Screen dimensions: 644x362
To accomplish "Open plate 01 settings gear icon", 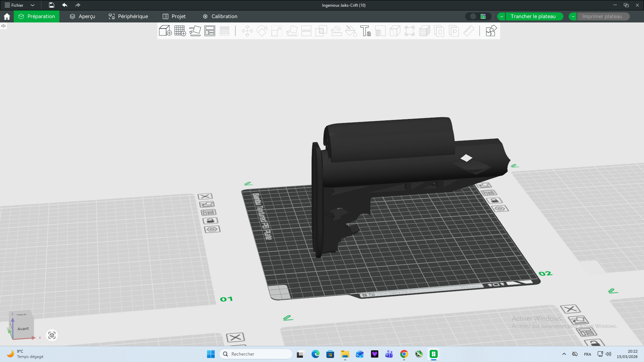I will tap(212, 230).
